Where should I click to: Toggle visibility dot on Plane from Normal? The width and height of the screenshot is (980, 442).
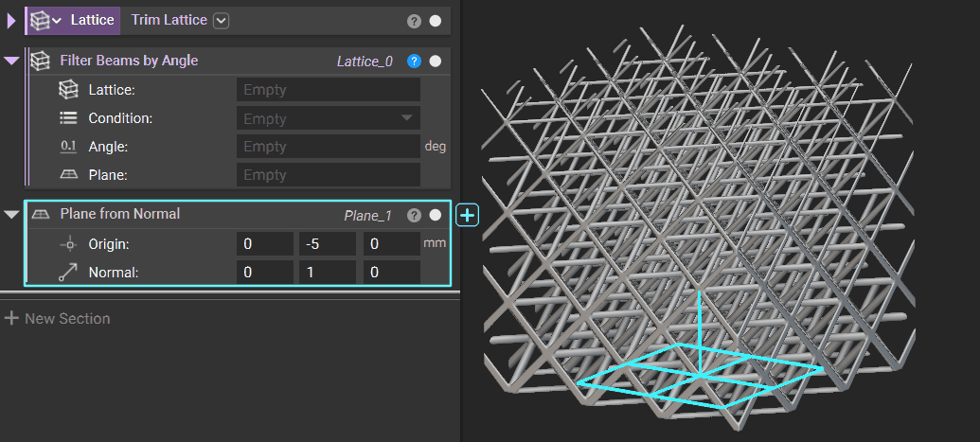tap(436, 216)
